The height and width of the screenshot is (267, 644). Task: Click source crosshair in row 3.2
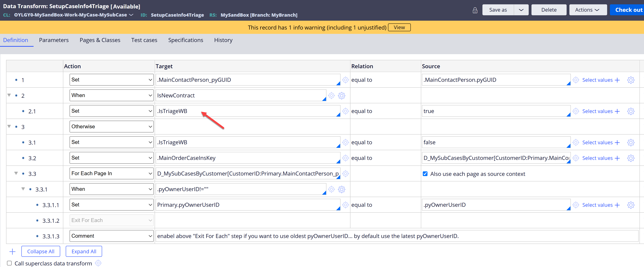(x=576, y=158)
